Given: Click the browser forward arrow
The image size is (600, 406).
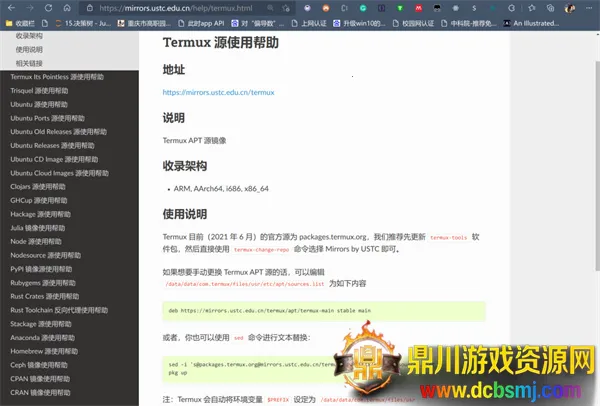Looking at the screenshot, I should [x=30, y=8].
